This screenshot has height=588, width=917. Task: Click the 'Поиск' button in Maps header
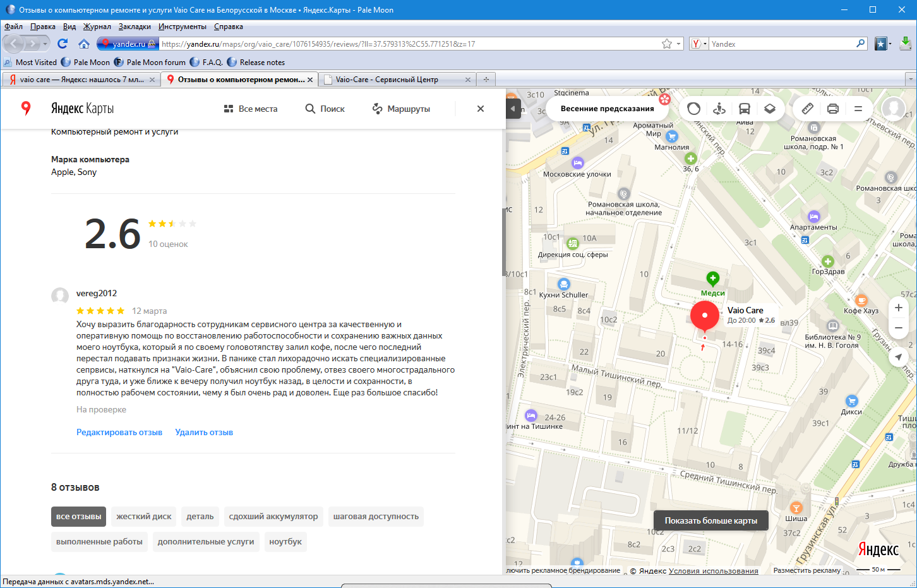(x=325, y=109)
